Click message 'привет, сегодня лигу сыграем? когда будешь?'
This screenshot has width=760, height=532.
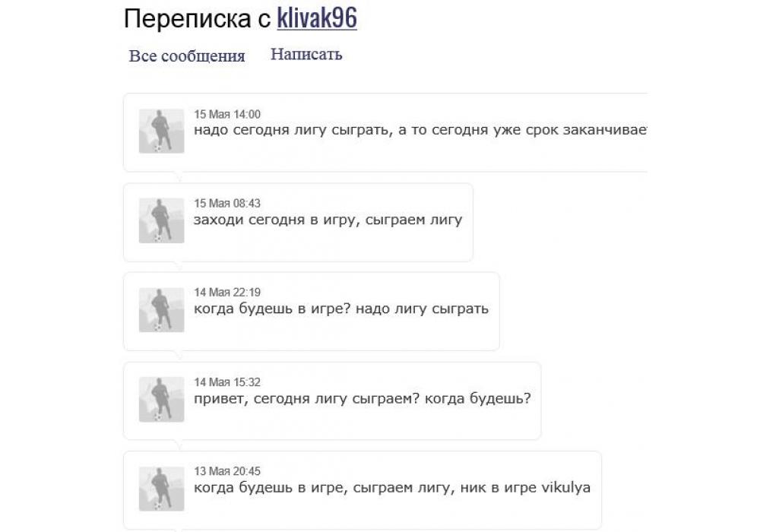(363, 399)
